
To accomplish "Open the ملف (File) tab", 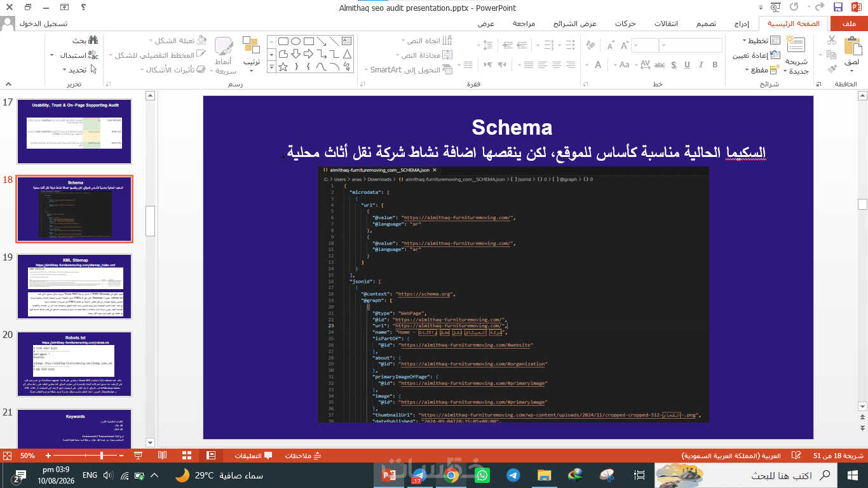I will click(848, 24).
